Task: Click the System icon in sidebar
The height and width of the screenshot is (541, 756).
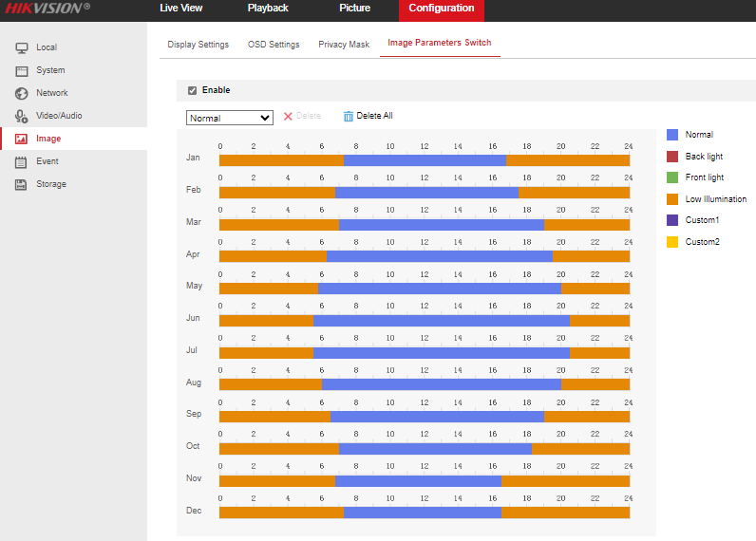Action: pos(21,70)
